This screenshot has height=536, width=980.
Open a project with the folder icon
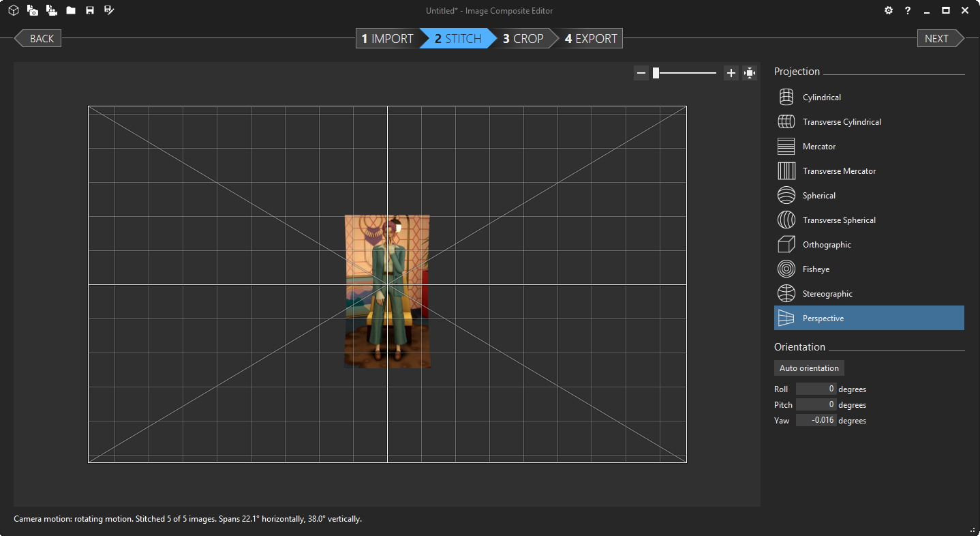(71, 10)
